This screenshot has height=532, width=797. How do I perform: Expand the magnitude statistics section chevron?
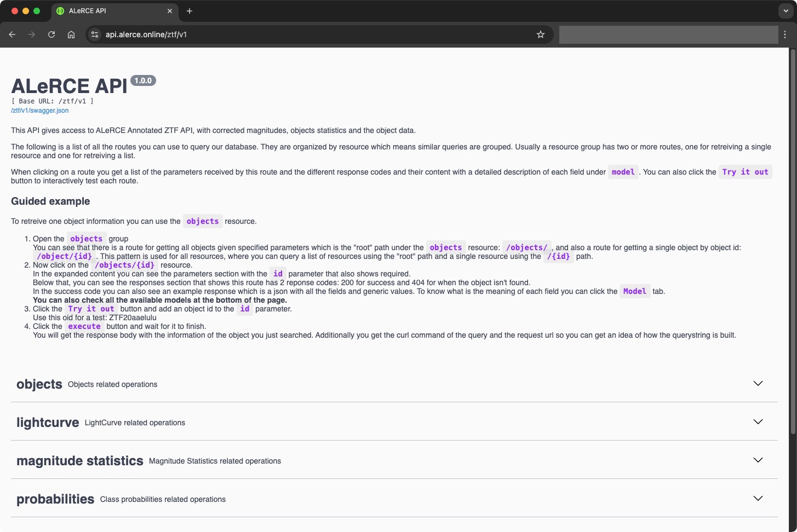758,460
